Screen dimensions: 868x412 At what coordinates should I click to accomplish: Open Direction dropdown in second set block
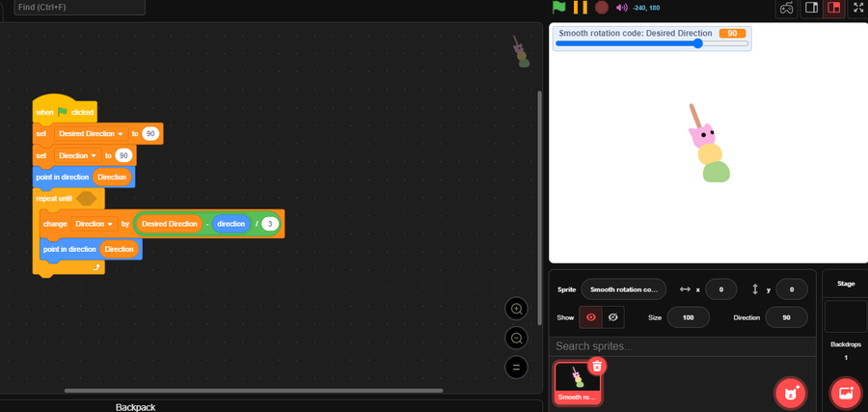point(78,155)
